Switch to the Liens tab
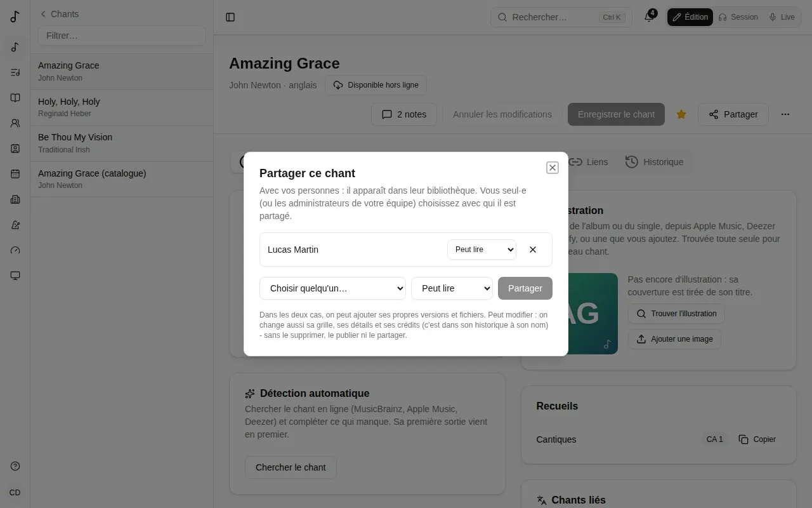 point(588,162)
